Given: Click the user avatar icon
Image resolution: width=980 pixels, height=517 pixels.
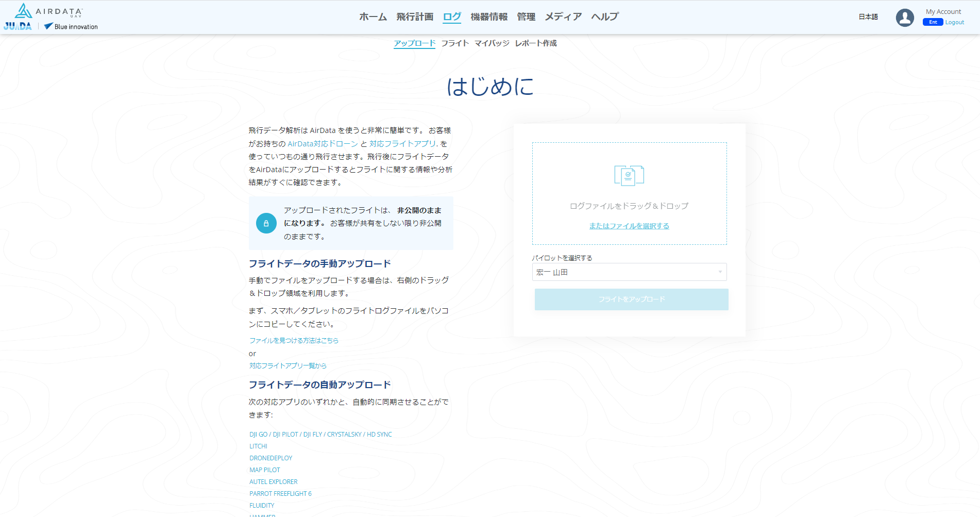Looking at the screenshot, I should point(905,18).
